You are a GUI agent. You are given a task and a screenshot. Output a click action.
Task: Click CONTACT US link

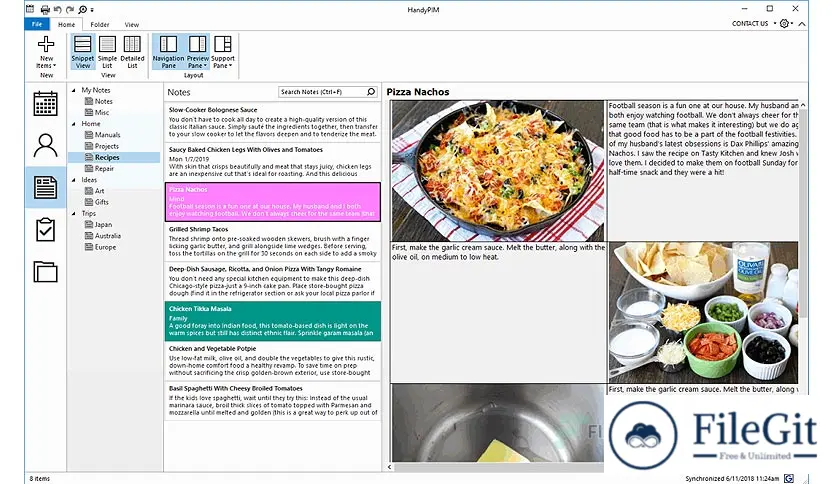coord(750,23)
